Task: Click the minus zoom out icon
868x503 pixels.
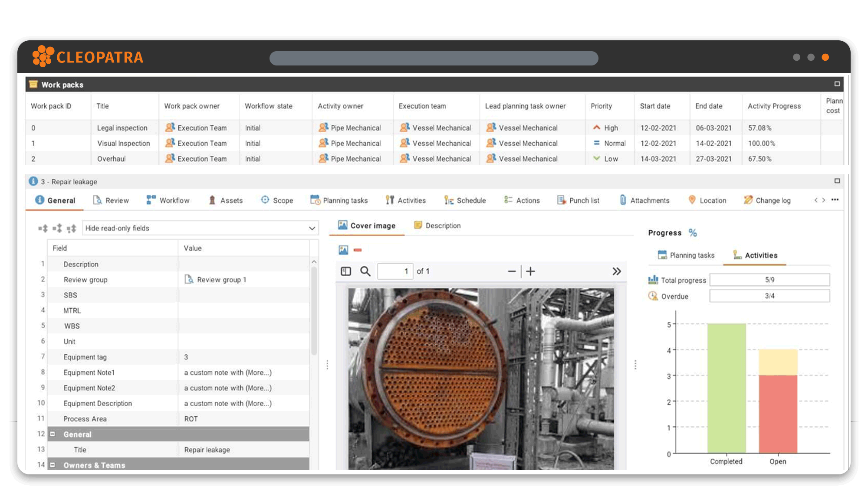Action: point(512,271)
